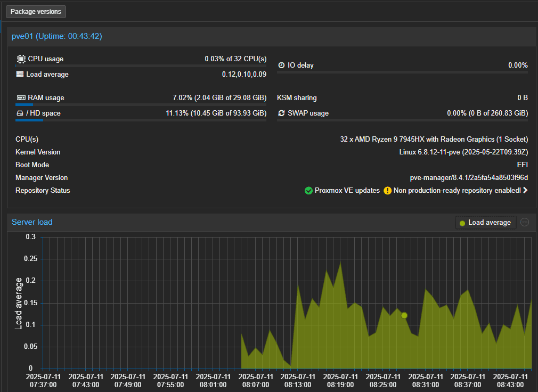Click the RAM usage progress bar

point(141,105)
